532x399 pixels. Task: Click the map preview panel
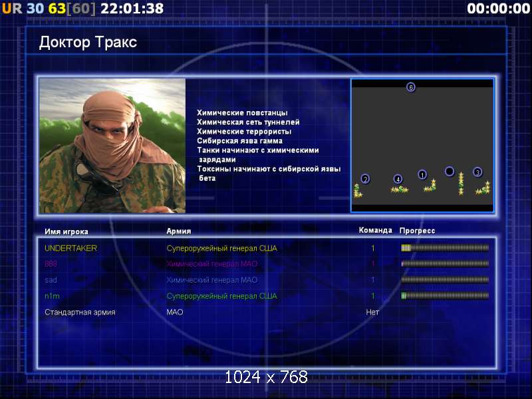422,146
